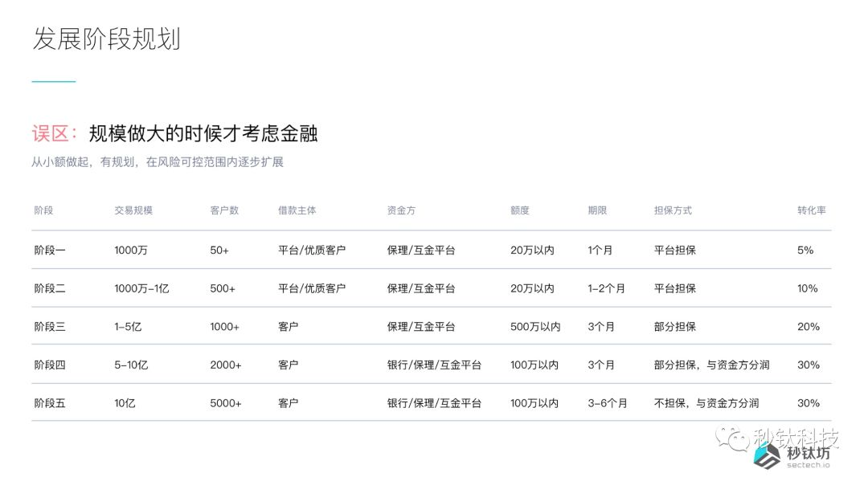Click the 资金方 column header
Image resolution: width=868 pixels, height=477 pixels.
(401, 210)
